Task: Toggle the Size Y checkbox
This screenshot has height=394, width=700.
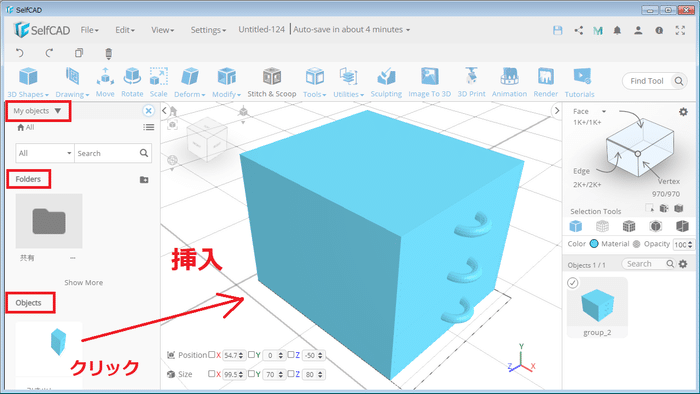Action: click(251, 373)
